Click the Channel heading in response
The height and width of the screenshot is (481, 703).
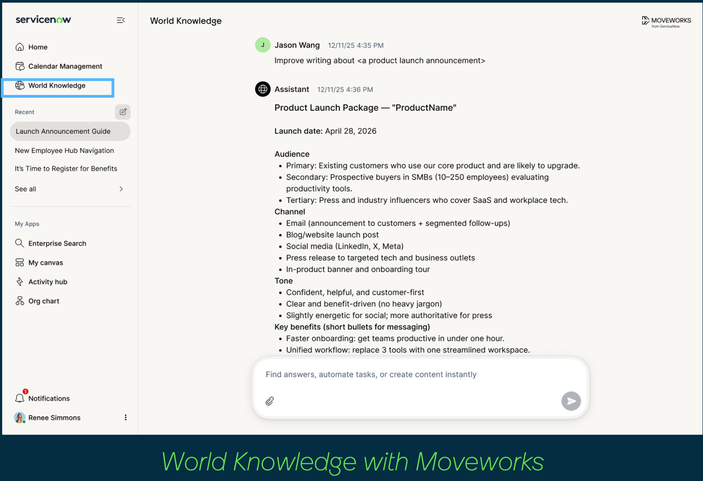click(x=290, y=212)
